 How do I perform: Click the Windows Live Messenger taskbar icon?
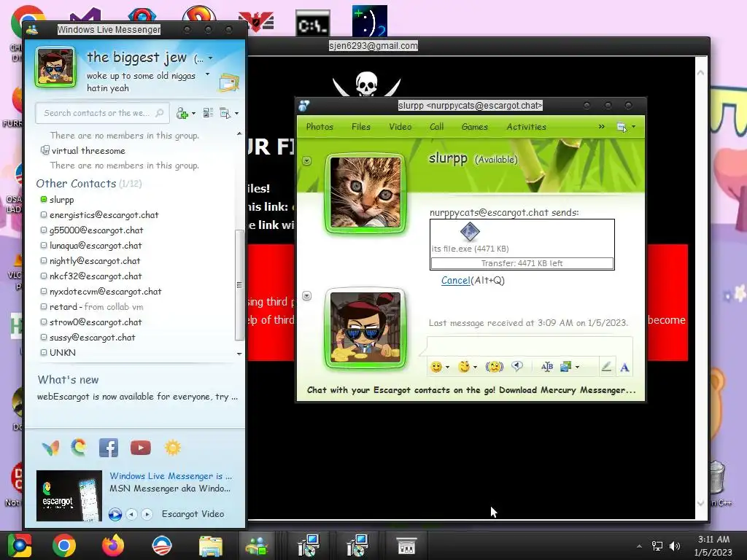256,546
